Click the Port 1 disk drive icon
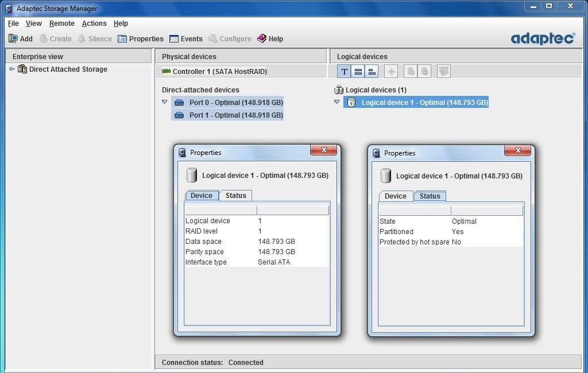588x373 pixels. pyautogui.click(x=179, y=115)
